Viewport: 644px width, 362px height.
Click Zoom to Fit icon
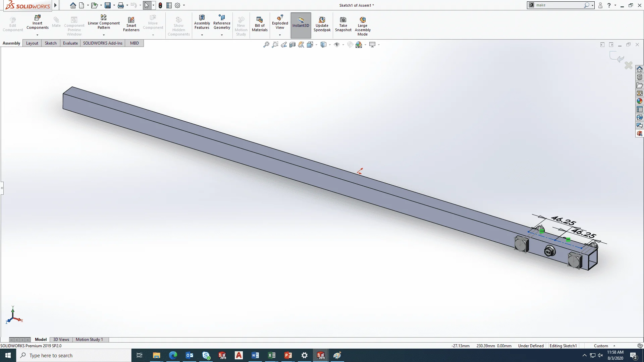266,45
